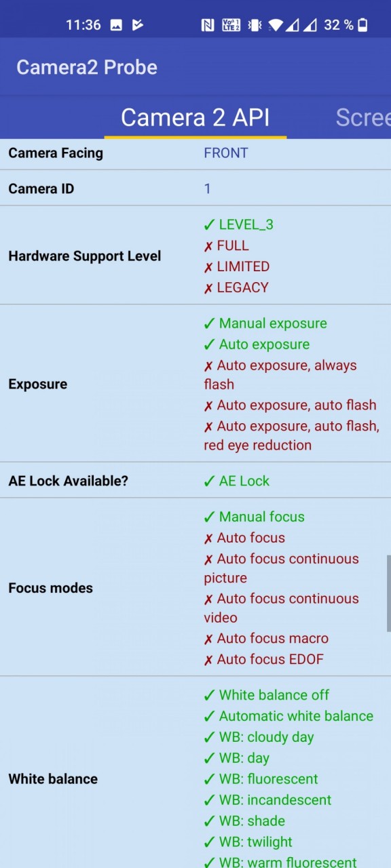Tap the FRONT camera facing value
This screenshot has width=391, height=868.
coord(226,153)
